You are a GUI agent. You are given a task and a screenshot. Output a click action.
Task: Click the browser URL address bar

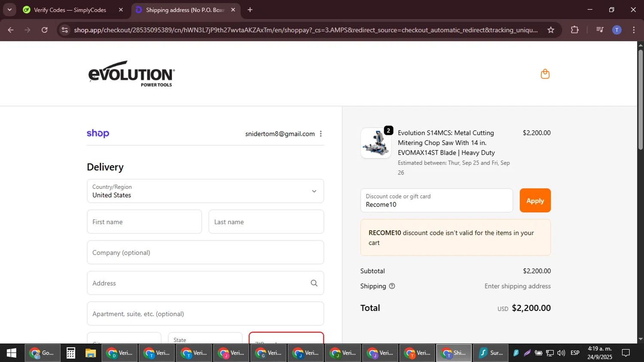[x=305, y=30]
